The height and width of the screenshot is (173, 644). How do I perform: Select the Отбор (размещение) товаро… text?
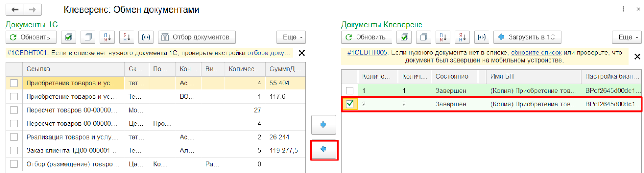(73, 164)
